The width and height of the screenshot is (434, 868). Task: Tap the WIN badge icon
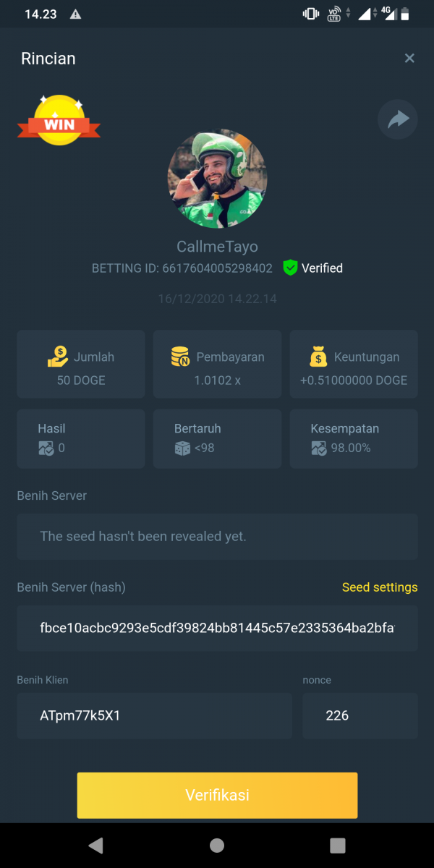click(59, 122)
